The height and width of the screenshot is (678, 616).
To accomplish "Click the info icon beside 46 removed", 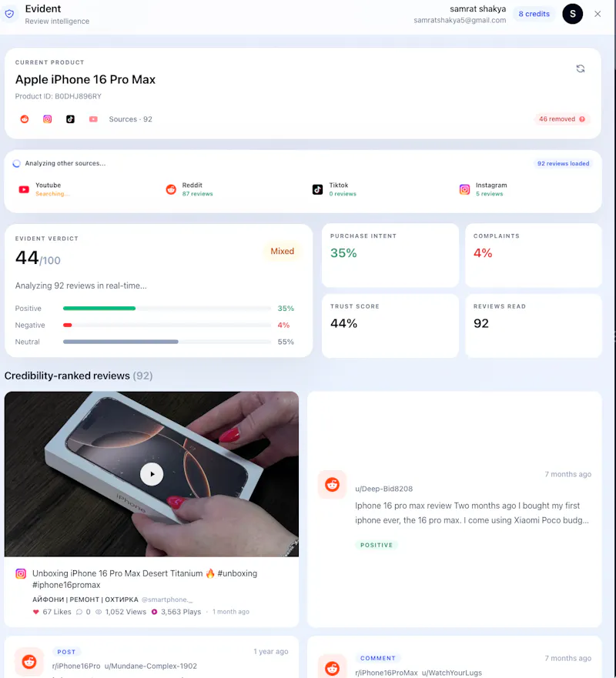I will [x=582, y=119].
